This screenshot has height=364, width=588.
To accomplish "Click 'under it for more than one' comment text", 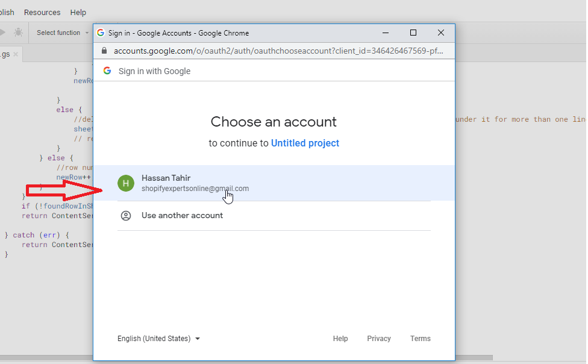I will [x=512, y=119].
